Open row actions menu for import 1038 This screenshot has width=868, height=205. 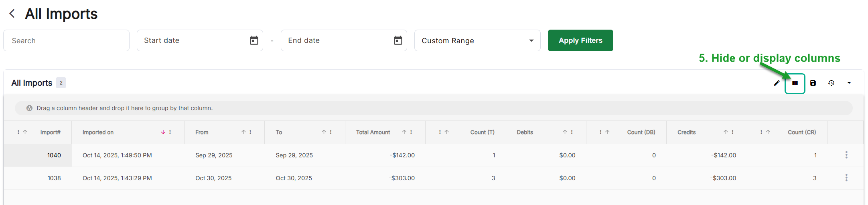point(846,178)
